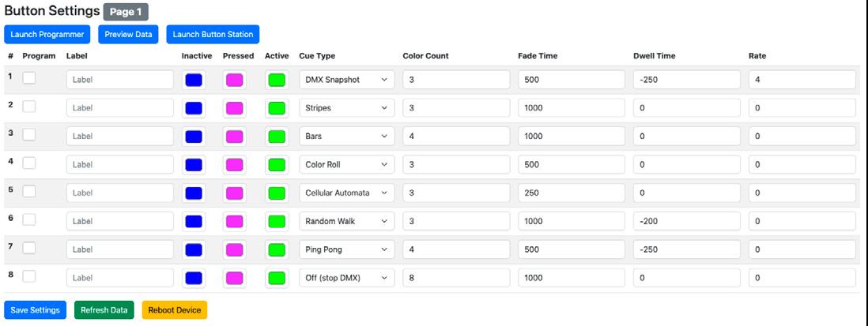This screenshot has height=326, width=868.
Task: Open Preview Data
Action: (x=128, y=34)
